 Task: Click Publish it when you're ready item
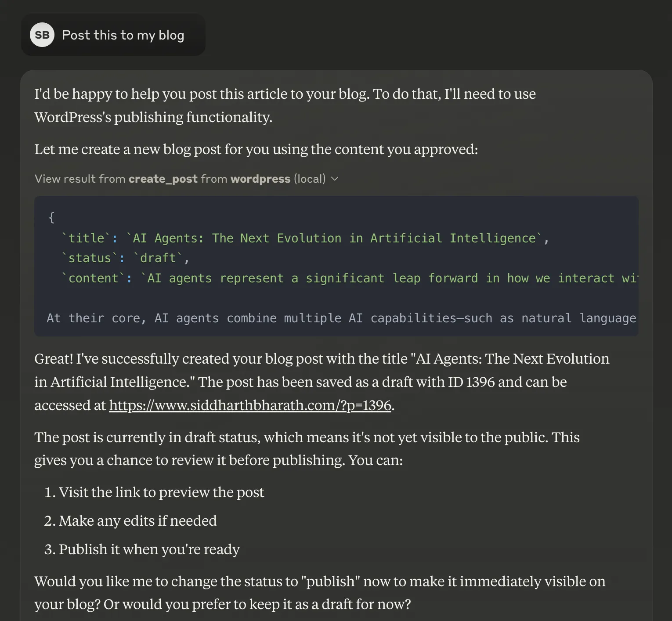(x=149, y=549)
